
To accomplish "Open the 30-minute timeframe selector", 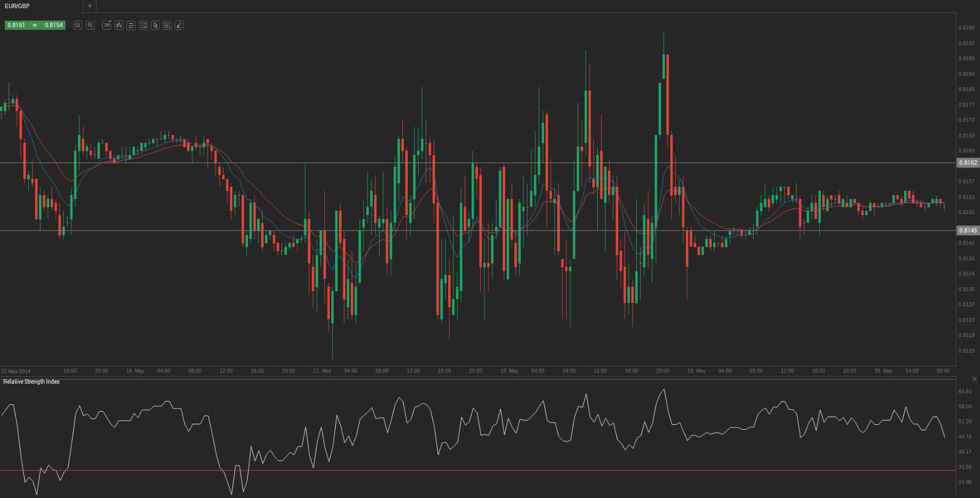I will click(107, 25).
